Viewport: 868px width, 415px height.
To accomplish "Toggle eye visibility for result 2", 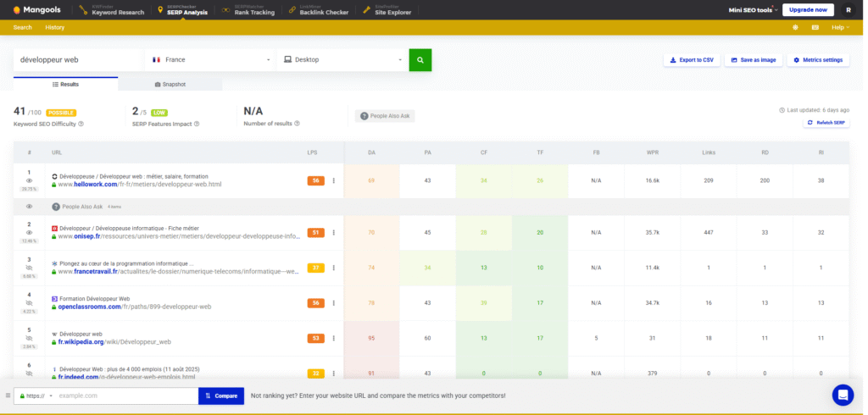I will tap(30, 232).
